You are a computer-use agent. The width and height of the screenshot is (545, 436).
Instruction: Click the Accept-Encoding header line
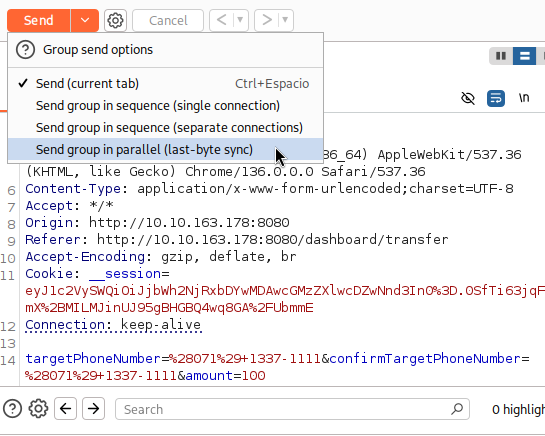161,257
